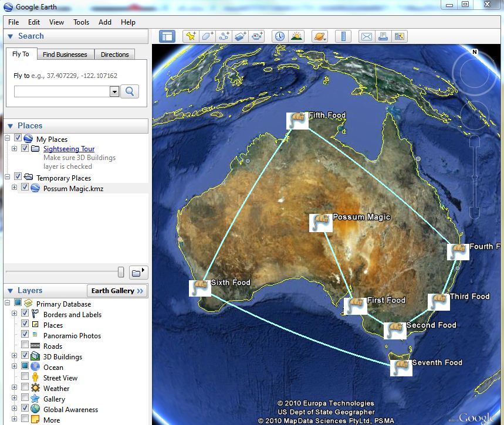Switch to Find Businesses tab

point(65,55)
